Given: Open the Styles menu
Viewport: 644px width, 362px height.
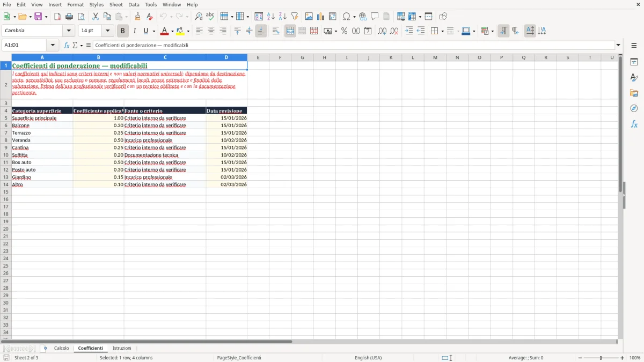Looking at the screenshot, I should click(x=97, y=4).
